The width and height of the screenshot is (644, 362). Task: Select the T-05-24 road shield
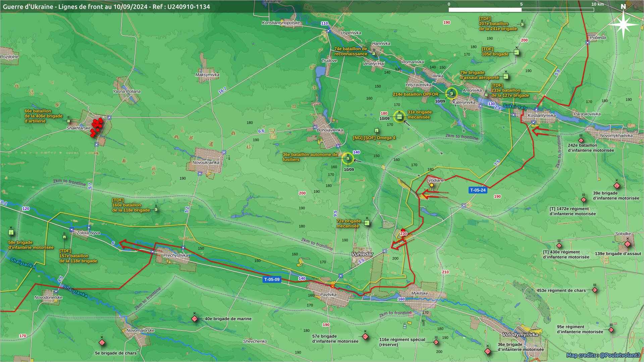pyautogui.click(x=478, y=190)
